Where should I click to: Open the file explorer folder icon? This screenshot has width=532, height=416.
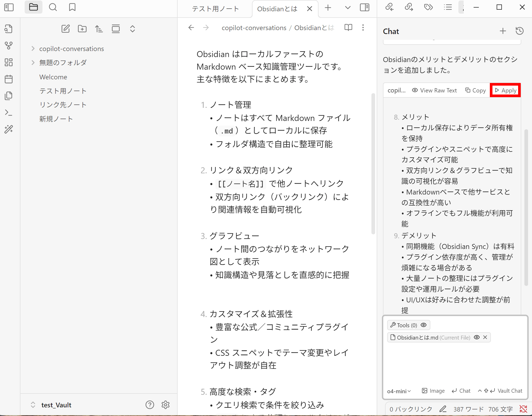point(33,7)
